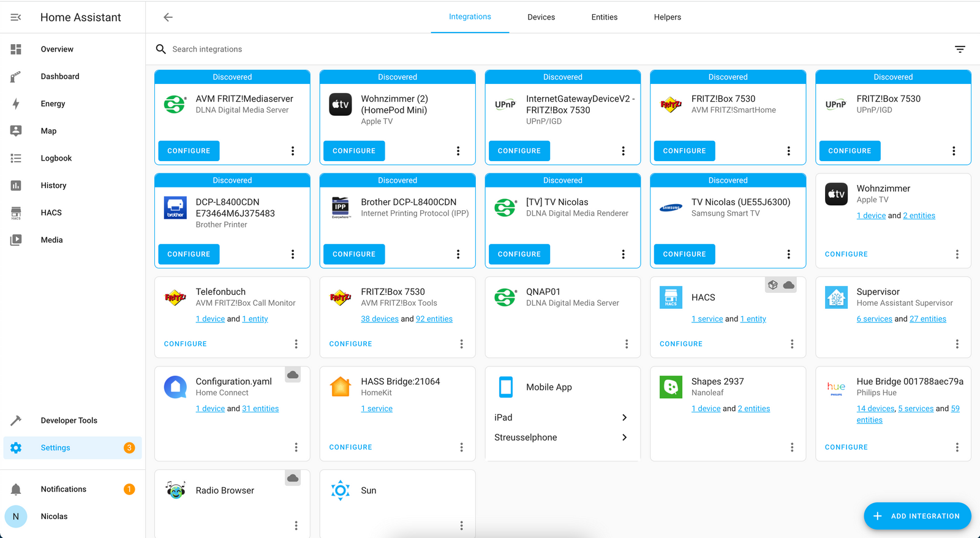
Task: Open the History chart icon
Action: (16, 185)
